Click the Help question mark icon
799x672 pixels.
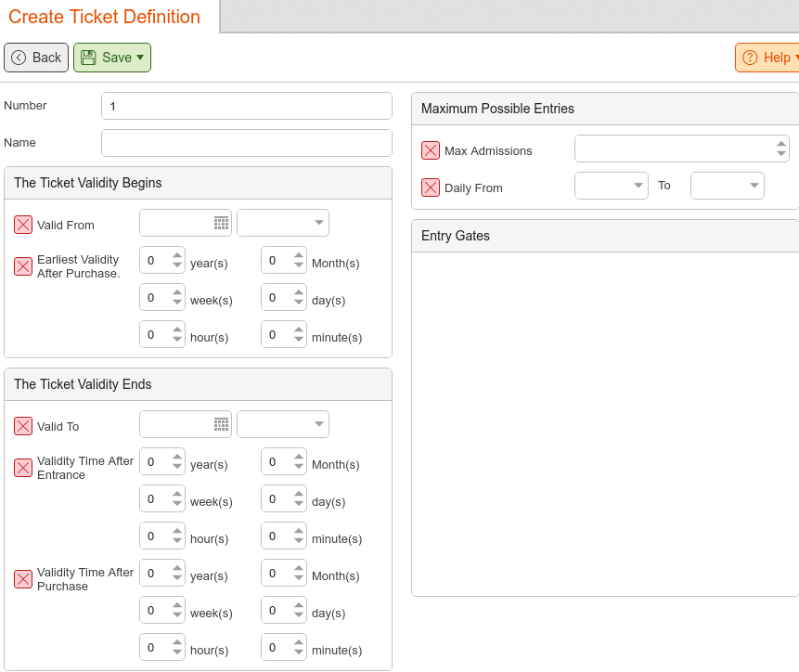click(748, 57)
